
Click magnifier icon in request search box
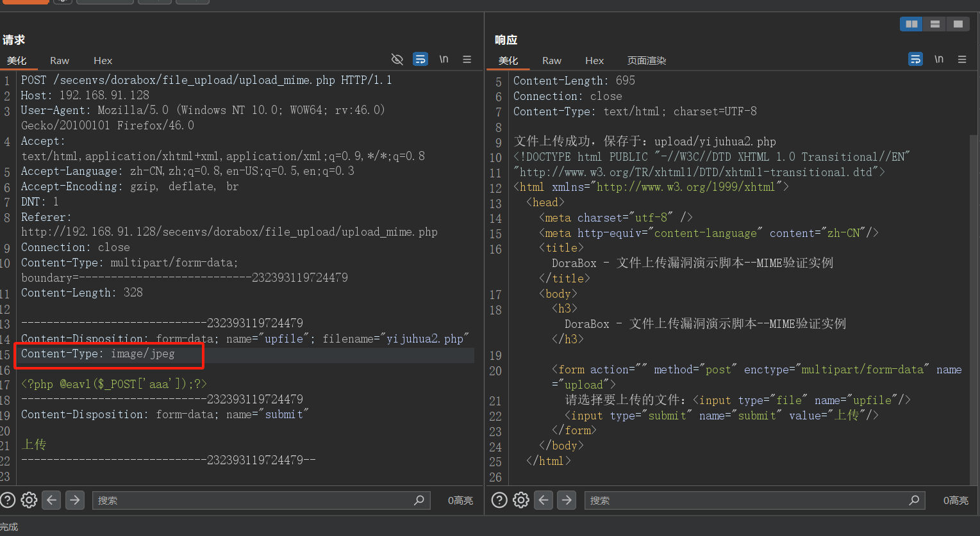click(x=419, y=500)
